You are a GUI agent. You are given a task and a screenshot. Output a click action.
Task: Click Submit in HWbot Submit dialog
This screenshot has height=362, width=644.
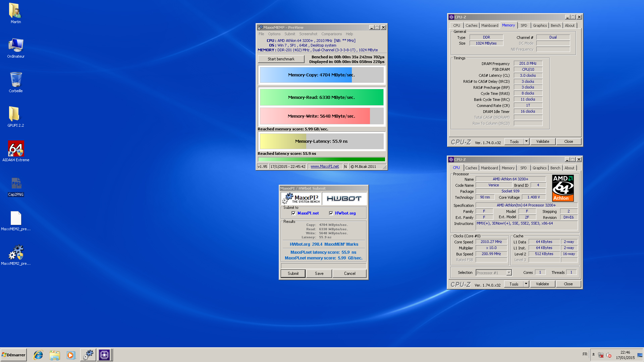(293, 274)
